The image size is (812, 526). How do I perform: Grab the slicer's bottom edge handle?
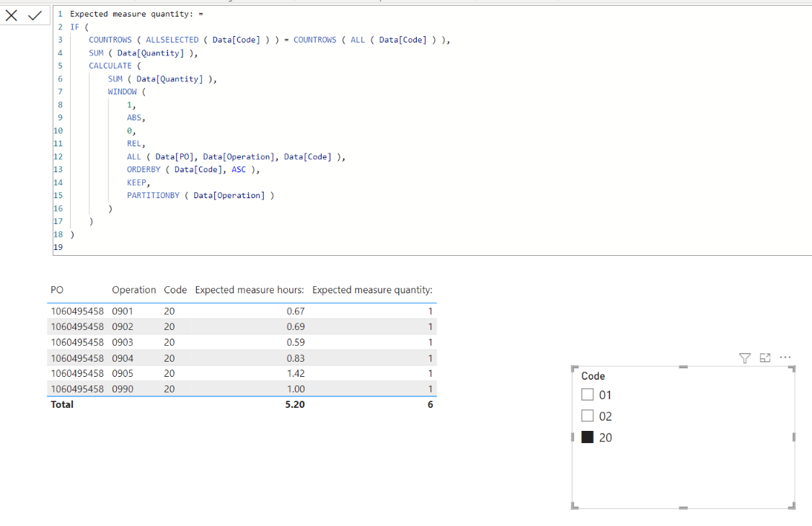click(x=683, y=508)
